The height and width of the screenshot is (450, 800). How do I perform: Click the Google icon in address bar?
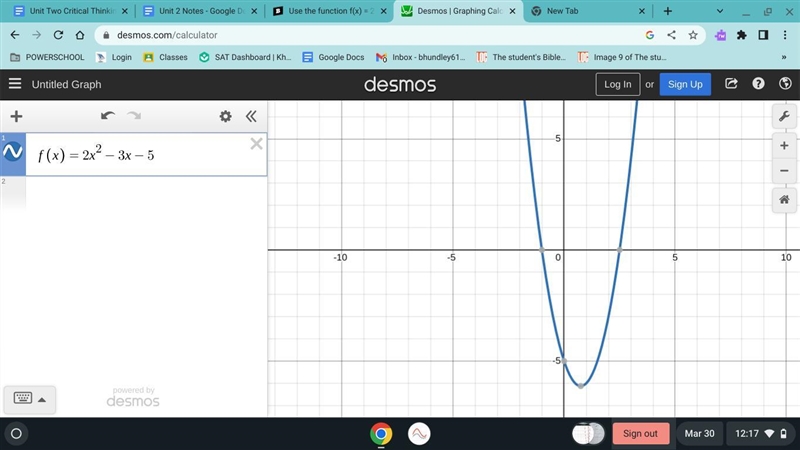click(x=649, y=35)
